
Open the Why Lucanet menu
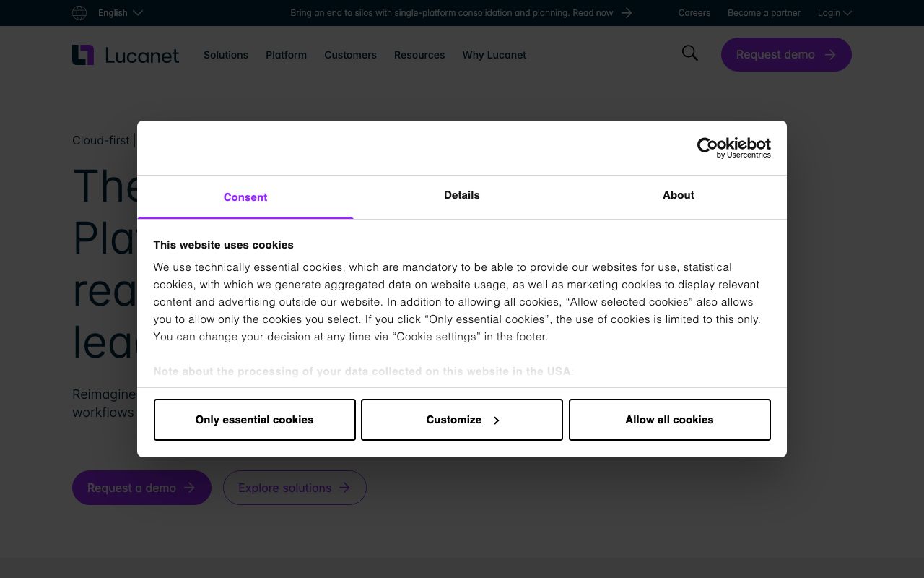click(494, 55)
